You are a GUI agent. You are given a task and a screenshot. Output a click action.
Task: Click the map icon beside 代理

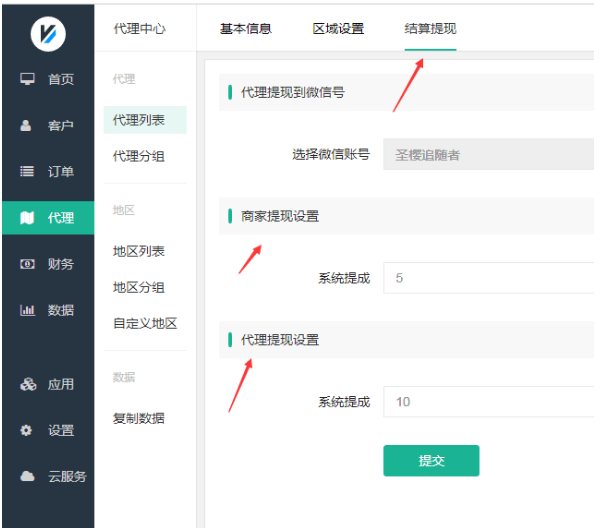[27, 218]
